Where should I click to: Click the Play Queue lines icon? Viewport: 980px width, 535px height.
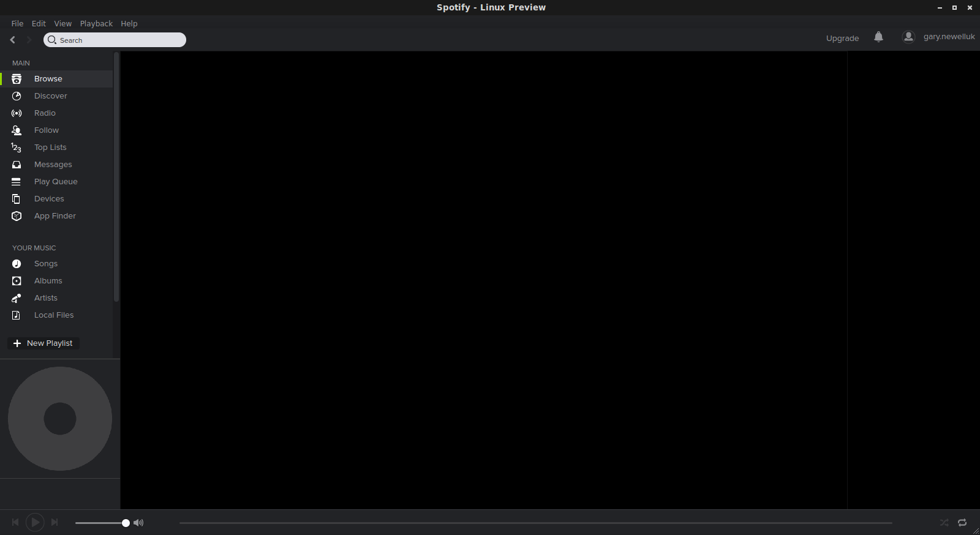pyautogui.click(x=17, y=182)
